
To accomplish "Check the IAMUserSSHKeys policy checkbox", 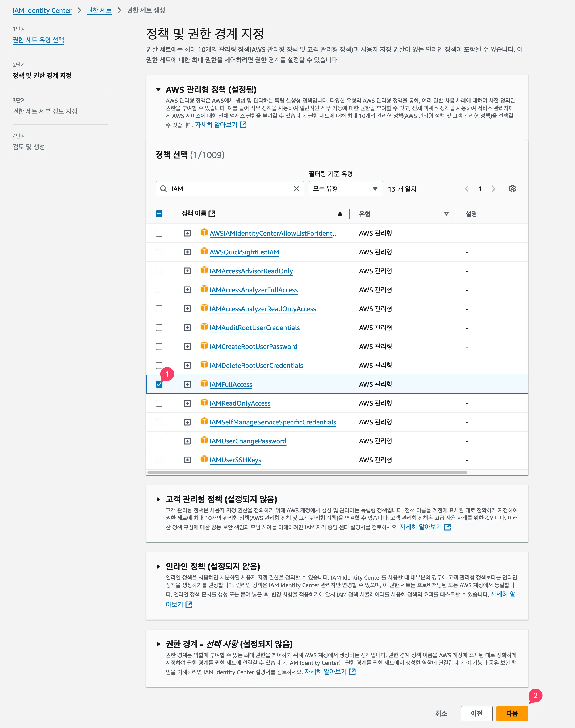I will point(159,460).
